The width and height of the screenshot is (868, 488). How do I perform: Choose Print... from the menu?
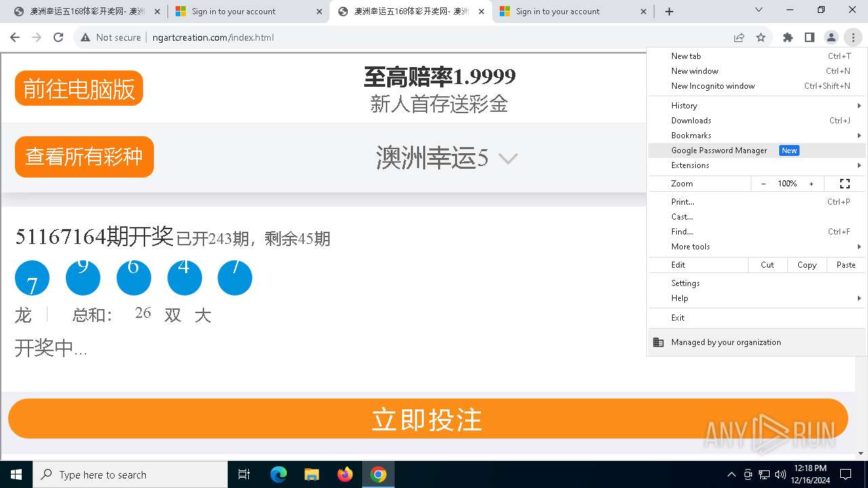tap(757, 202)
